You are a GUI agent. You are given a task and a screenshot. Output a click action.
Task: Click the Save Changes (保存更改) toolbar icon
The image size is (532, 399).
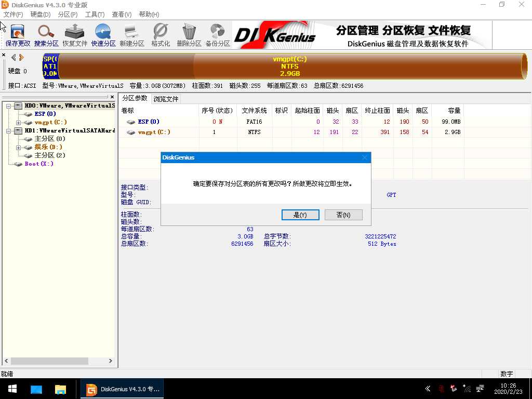tap(18, 35)
